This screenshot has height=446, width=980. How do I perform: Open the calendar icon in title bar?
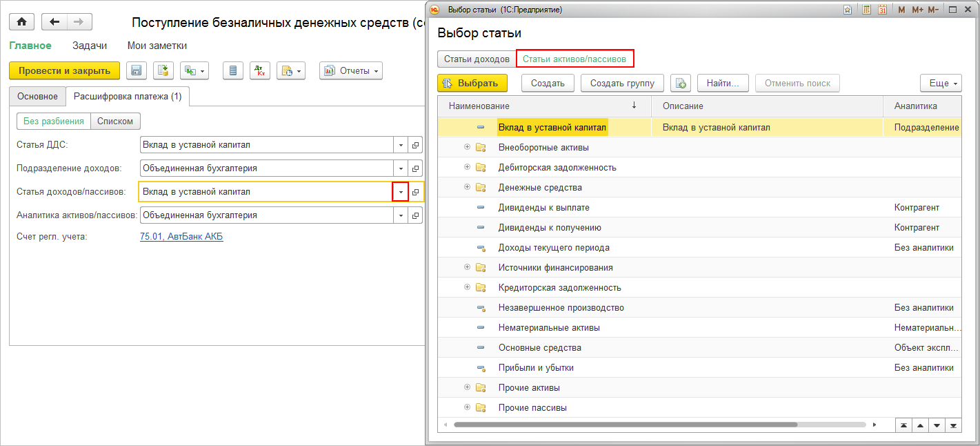(x=882, y=10)
